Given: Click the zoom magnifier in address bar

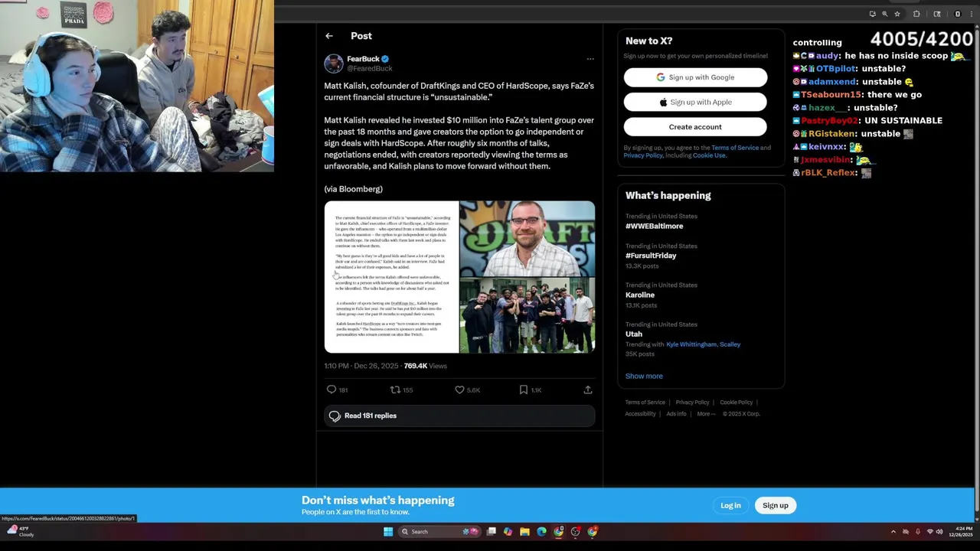Looking at the screenshot, I should pyautogui.click(x=884, y=14).
